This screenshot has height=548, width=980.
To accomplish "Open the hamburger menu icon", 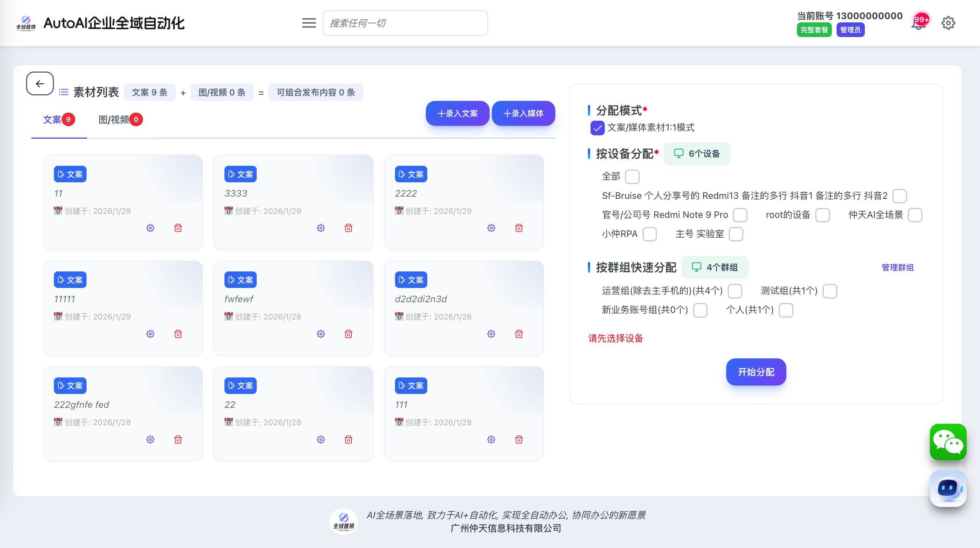I will tap(308, 23).
